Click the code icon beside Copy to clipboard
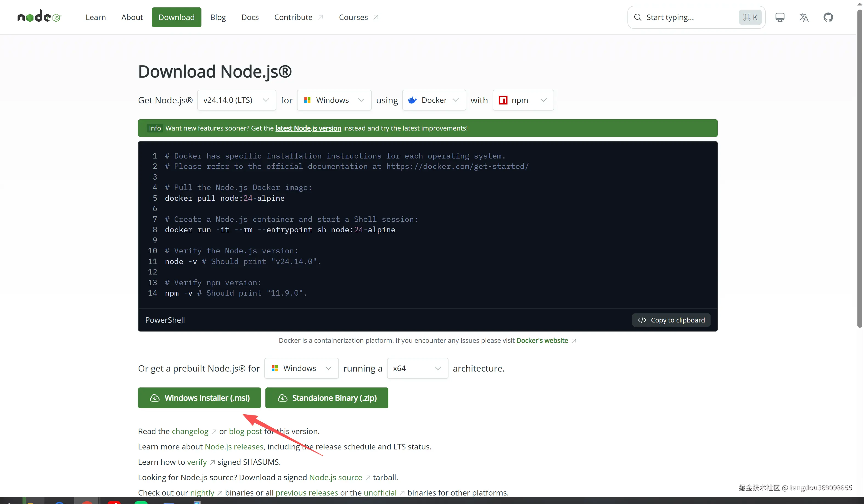Viewport: 864px width, 504px height. (x=642, y=320)
